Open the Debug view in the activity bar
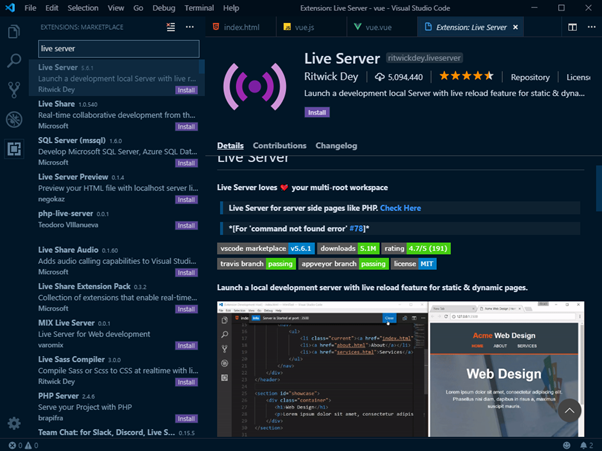Screen dimensions: 602x451 pos(14,119)
